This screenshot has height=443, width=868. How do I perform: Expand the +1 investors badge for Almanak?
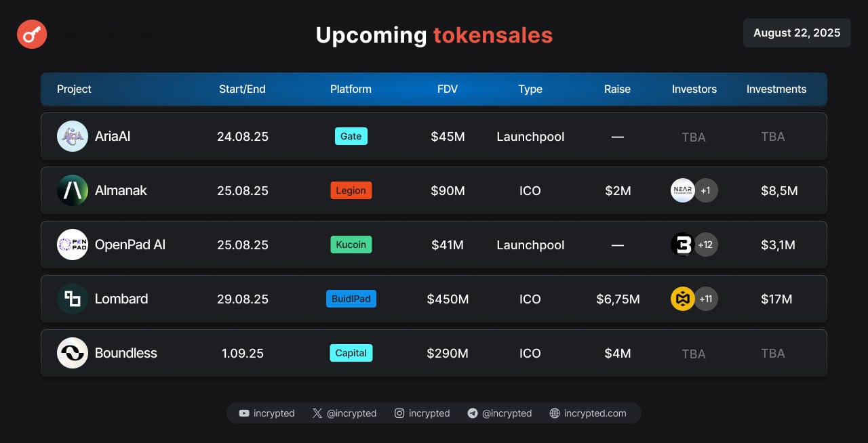click(x=706, y=190)
